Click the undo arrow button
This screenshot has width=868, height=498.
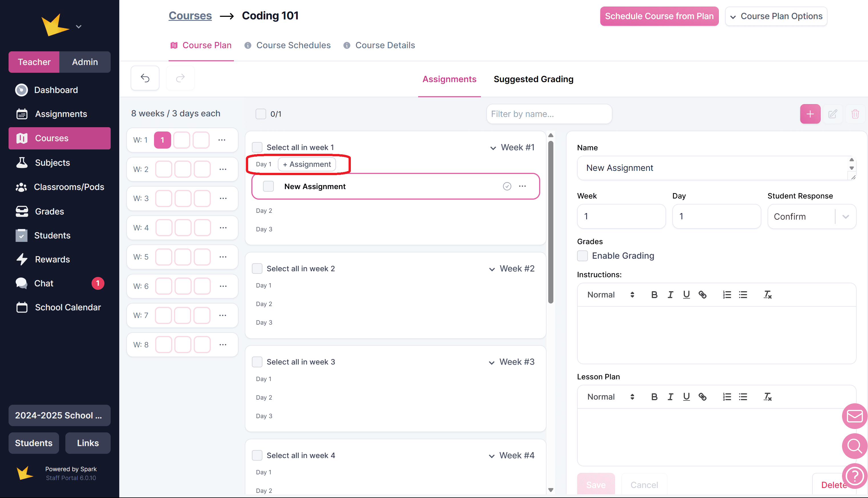click(x=145, y=78)
